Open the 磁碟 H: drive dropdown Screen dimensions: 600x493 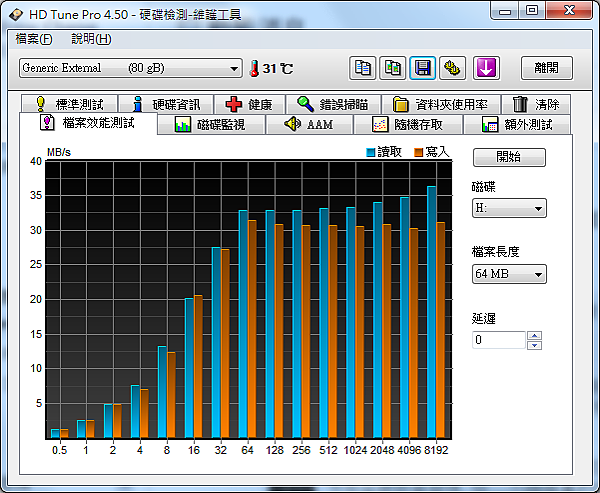[x=509, y=208]
